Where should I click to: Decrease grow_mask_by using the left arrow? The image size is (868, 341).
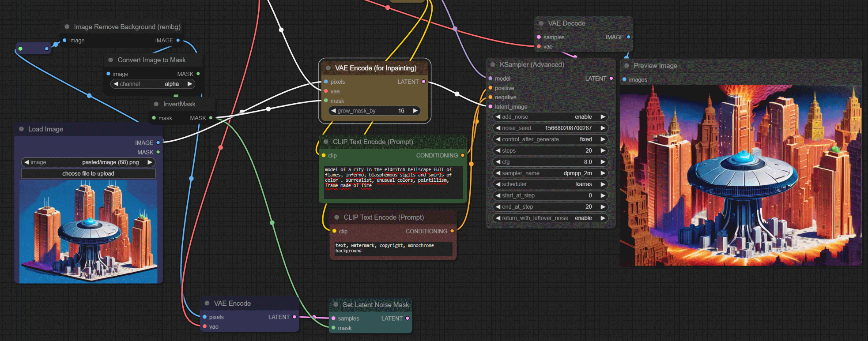pyautogui.click(x=333, y=111)
